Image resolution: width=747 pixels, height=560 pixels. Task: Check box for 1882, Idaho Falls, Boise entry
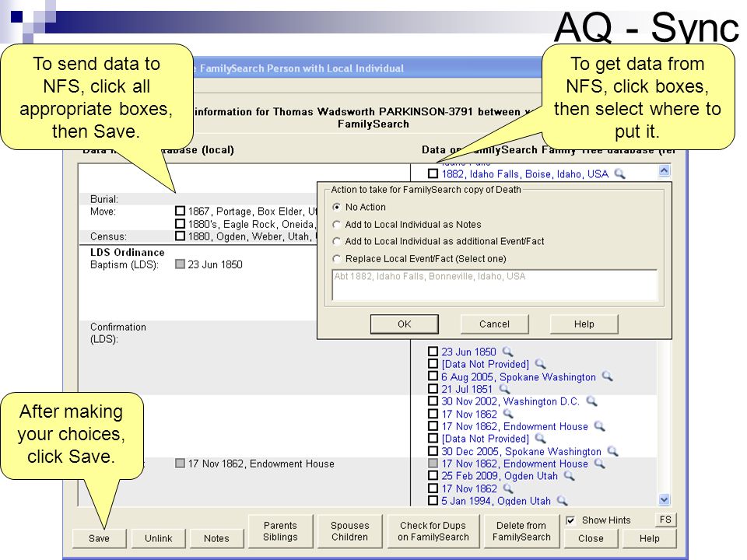coord(433,173)
